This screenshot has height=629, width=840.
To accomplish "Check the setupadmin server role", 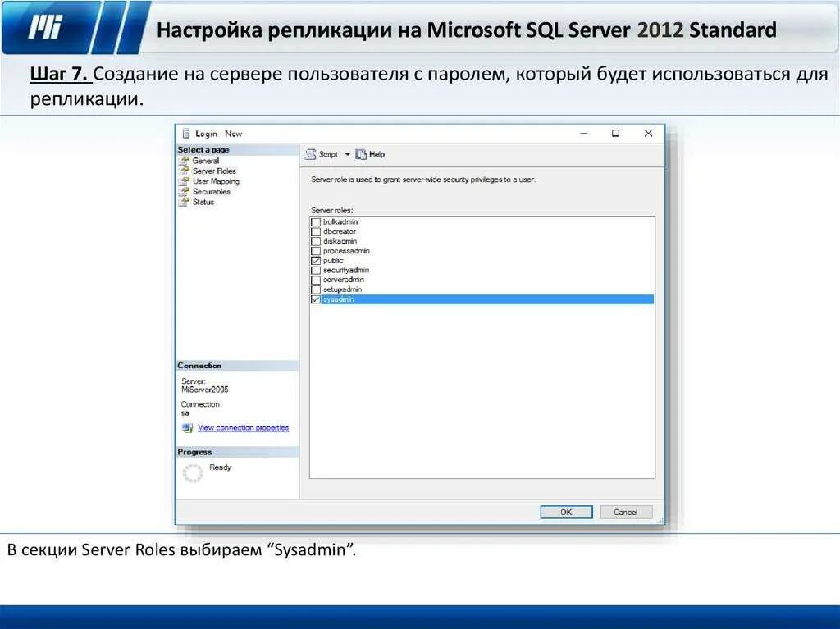I will click(x=316, y=289).
